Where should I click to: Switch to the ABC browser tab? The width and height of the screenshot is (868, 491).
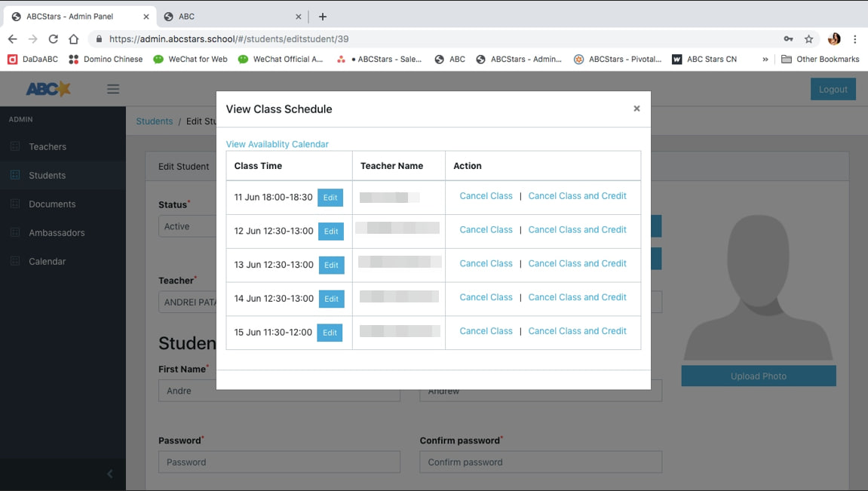(x=232, y=17)
